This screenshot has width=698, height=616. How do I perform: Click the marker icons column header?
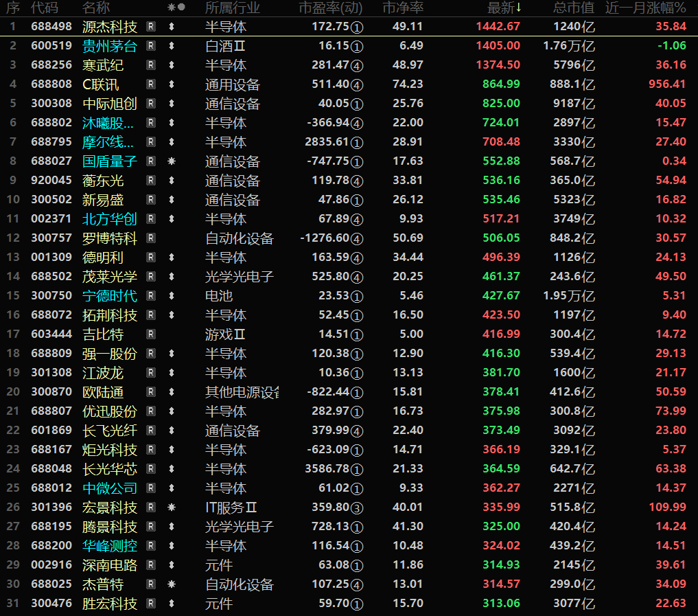pyautogui.click(x=176, y=8)
